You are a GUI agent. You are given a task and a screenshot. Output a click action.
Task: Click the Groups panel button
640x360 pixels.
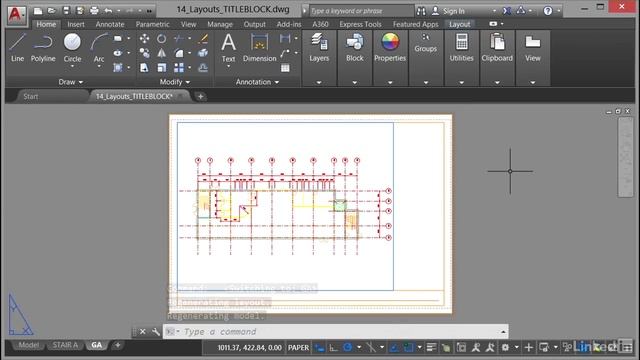pyautogui.click(x=425, y=43)
